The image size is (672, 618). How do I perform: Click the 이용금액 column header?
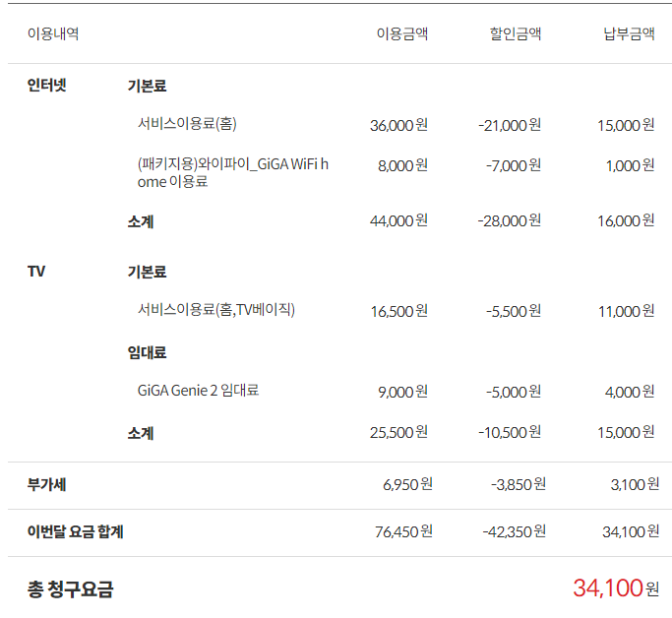(402, 33)
